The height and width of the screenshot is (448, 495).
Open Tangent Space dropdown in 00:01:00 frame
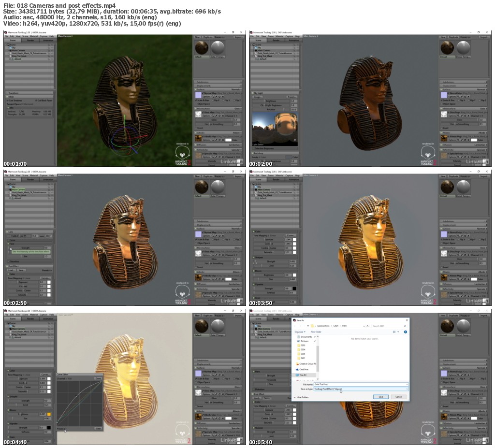(19, 104)
